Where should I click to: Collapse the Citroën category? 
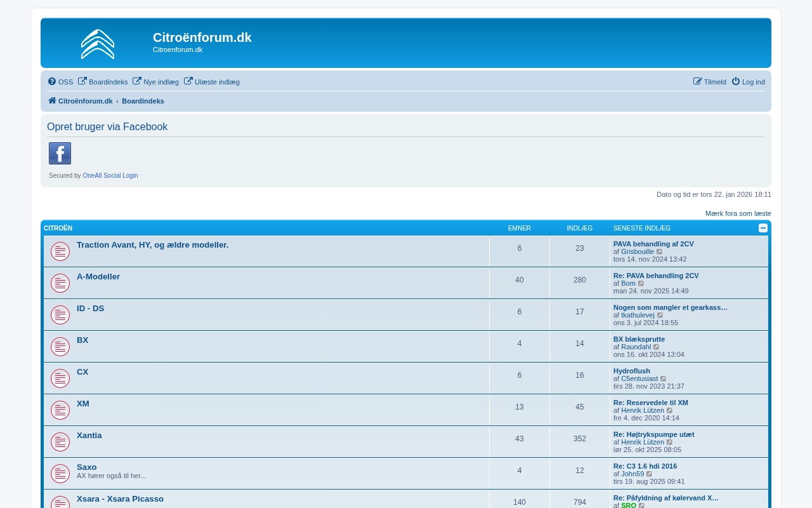(x=763, y=228)
